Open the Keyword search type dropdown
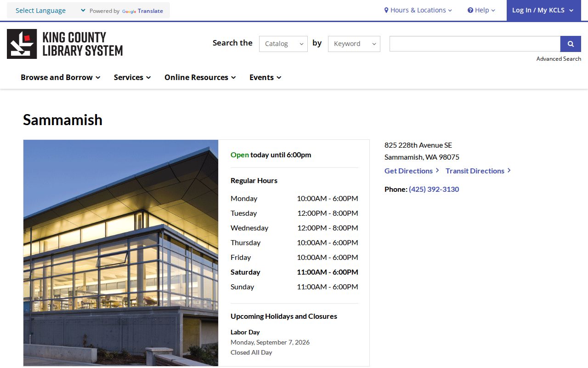The image size is (588, 368). [354, 44]
